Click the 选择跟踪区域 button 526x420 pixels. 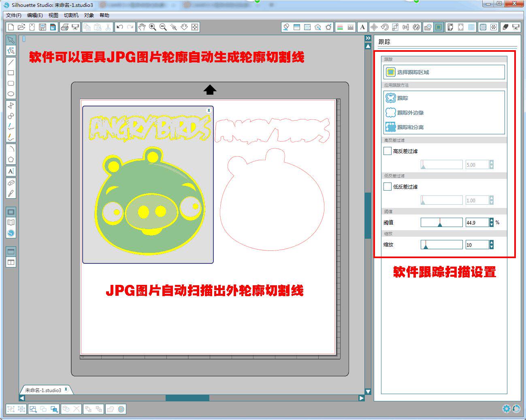click(x=444, y=72)
